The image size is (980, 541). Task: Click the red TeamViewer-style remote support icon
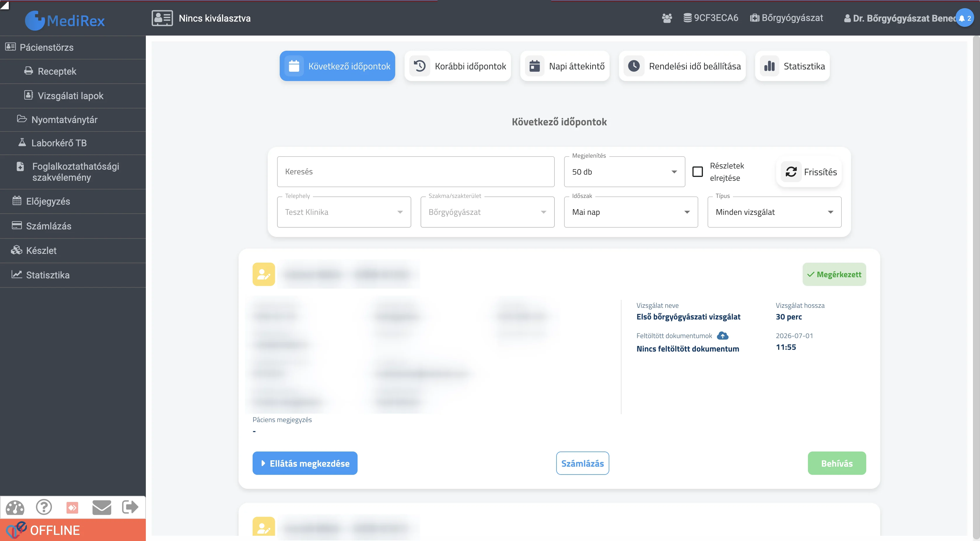pyautogui.click(x=72, y=507)
